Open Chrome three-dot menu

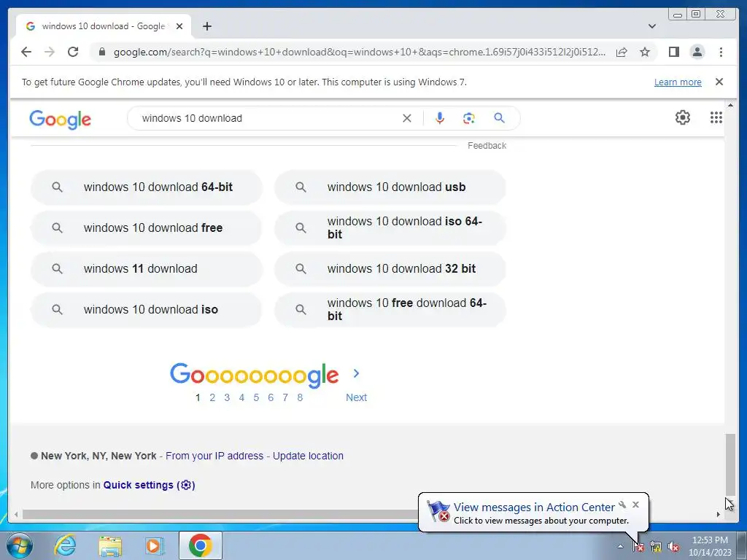(721, 52)
